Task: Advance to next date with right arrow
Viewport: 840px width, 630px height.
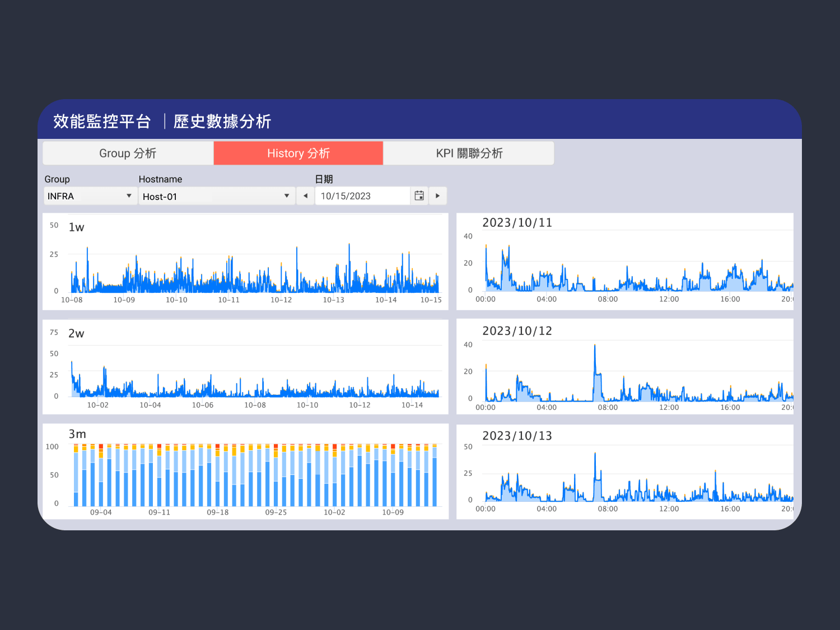Action: (437, 196)
